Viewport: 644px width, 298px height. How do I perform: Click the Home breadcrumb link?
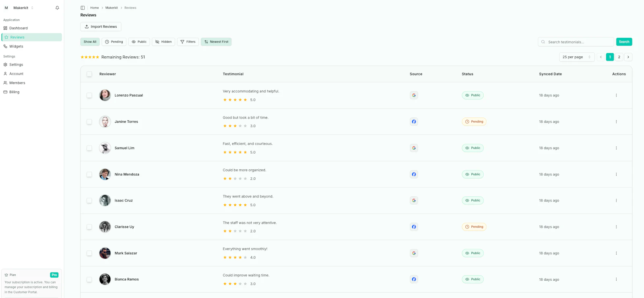(95, 8)
